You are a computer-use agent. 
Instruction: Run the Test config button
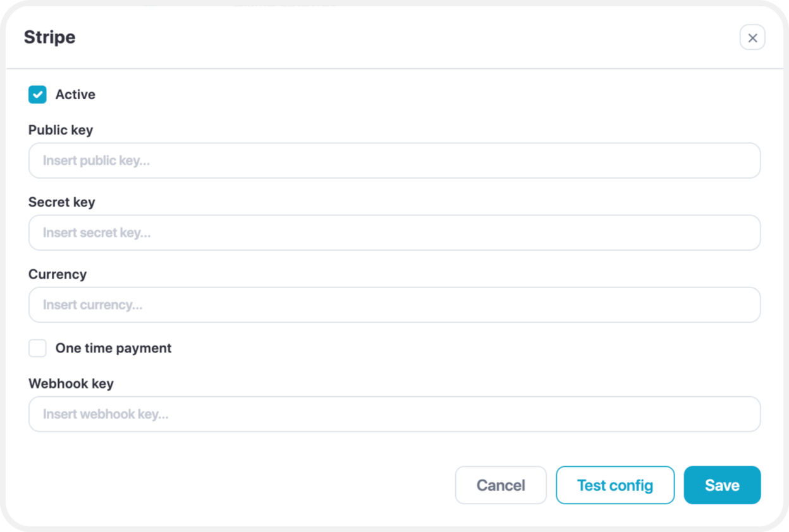(615, 485)
